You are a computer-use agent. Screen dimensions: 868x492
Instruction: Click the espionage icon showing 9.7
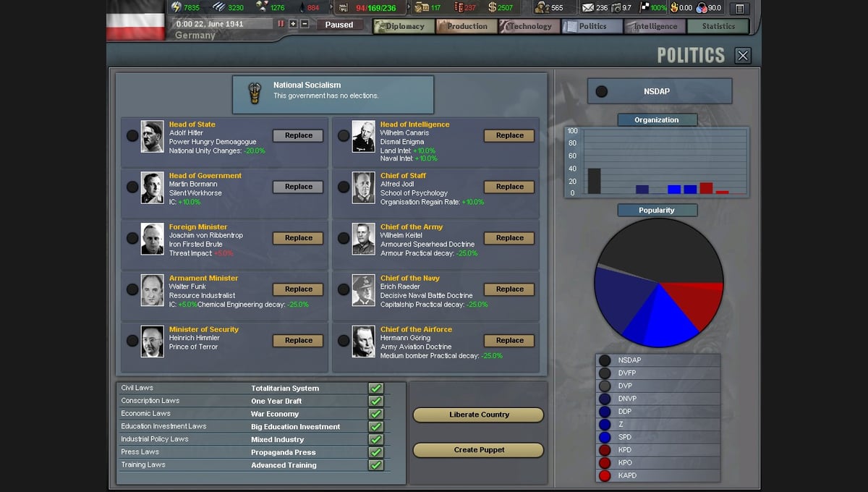click(616, 8)
